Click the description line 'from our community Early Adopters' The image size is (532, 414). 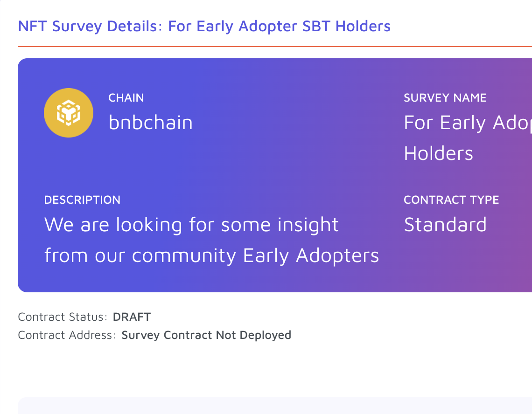211,255
